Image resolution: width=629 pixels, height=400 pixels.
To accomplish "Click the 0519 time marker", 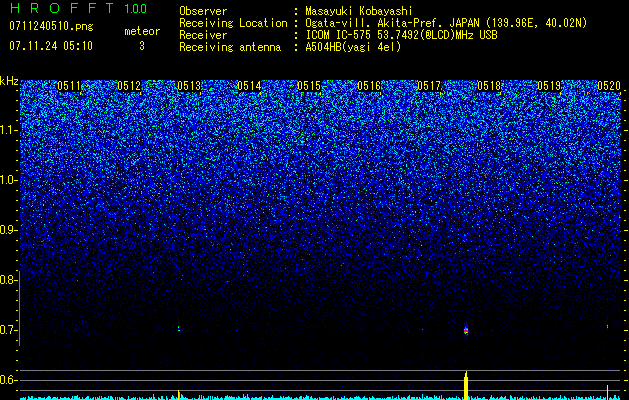I will coord(549,86).
